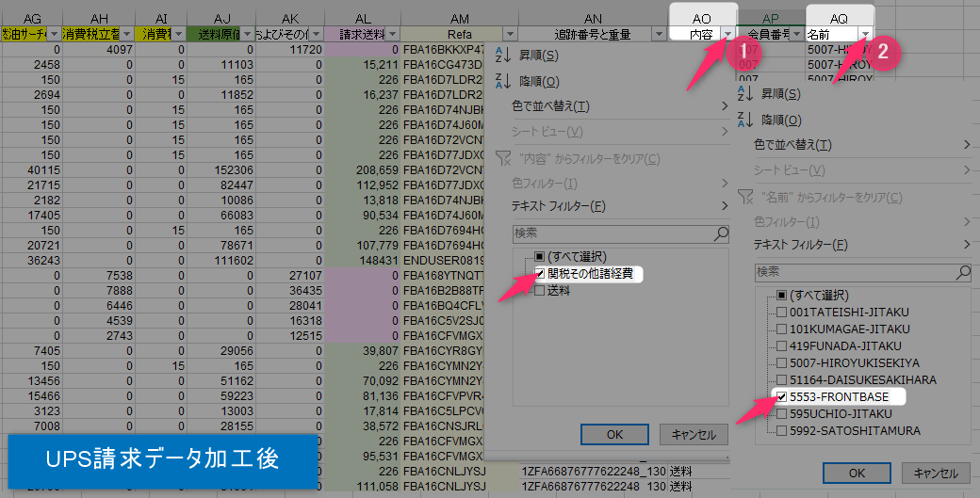
Task: Select cell containing 40115
Action: [31, 169]
